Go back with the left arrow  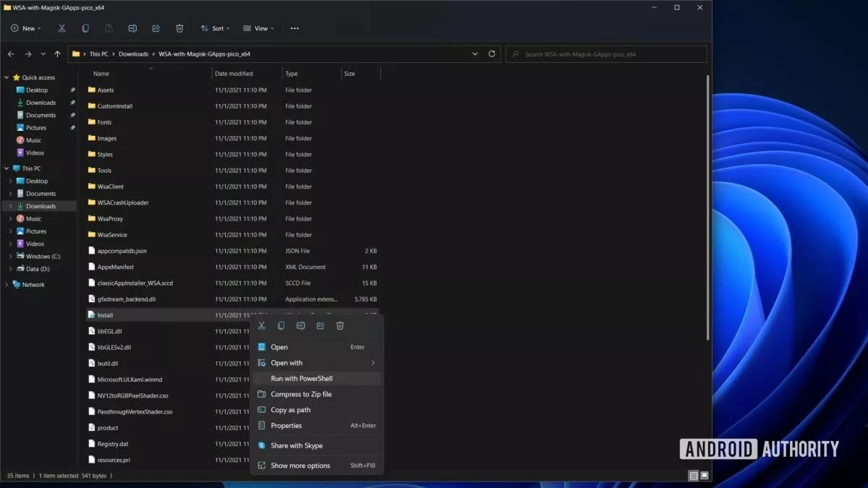point(11,53)
